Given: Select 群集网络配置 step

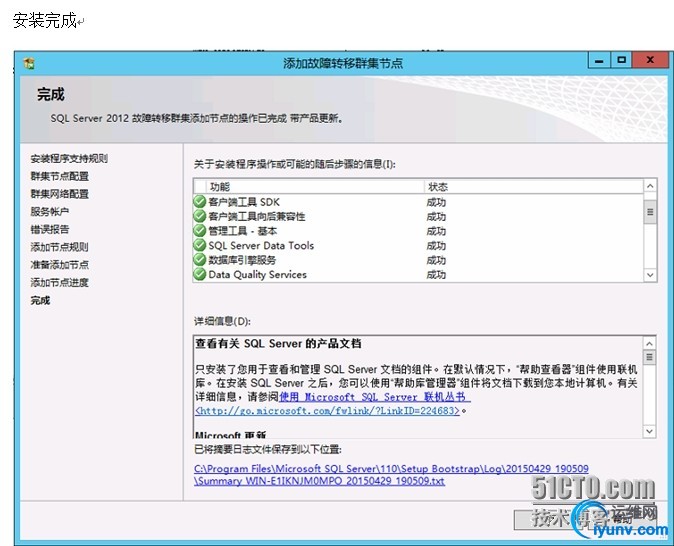Looking at the screenshot, I should pyautogui.click(x=60, y=194).
